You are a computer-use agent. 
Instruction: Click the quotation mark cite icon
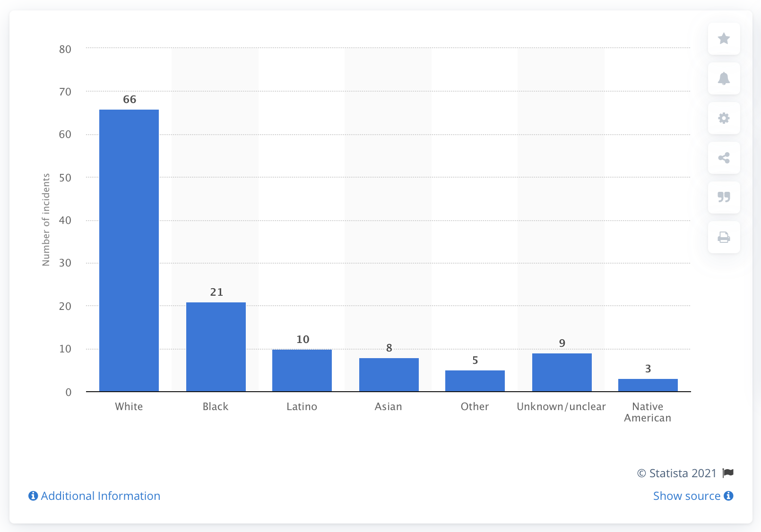point(724,197)
